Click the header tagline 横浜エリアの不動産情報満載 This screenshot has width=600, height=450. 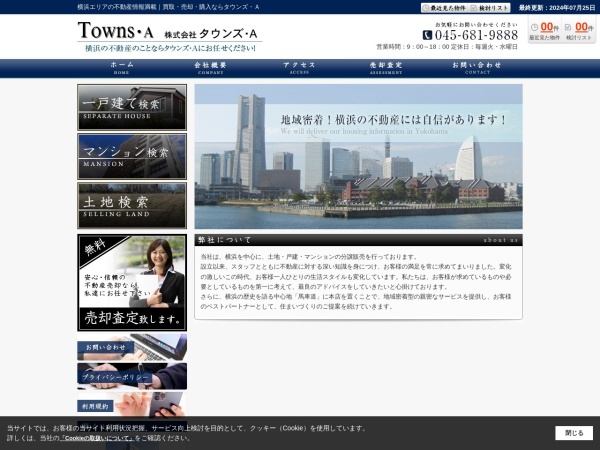click(168, 7)
